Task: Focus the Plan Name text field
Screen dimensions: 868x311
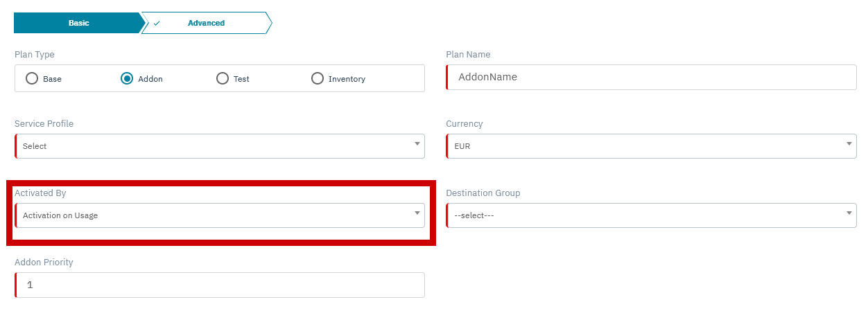Action: 651,77
